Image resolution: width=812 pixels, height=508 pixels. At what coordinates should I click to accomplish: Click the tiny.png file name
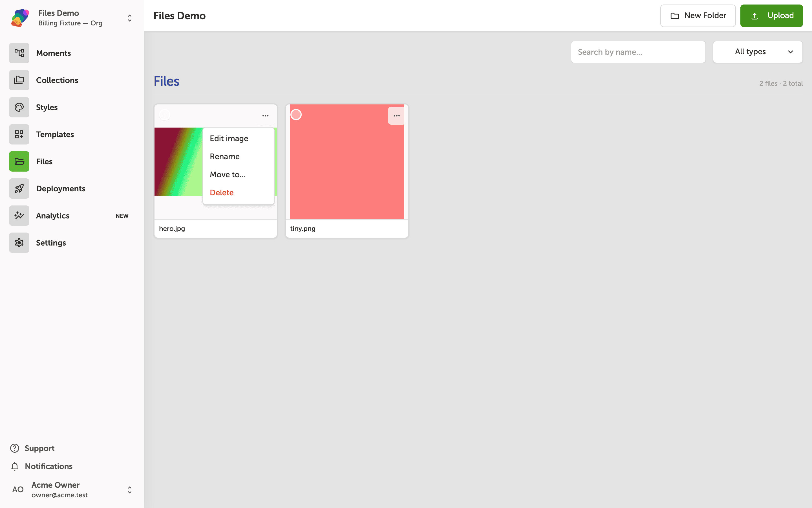[x=303, y=229]
